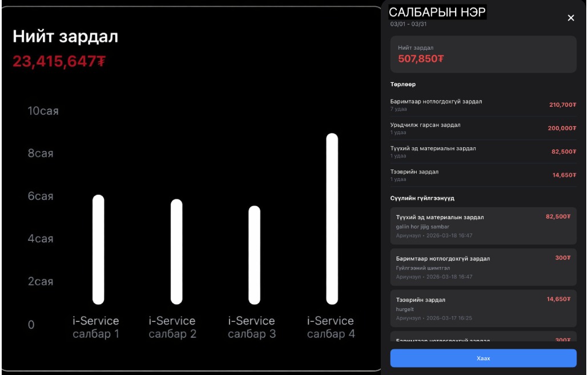This screenshot has width=588, height=375.
Task: Click the 03/01 - 03/31 date range
Action: (409, 24)
